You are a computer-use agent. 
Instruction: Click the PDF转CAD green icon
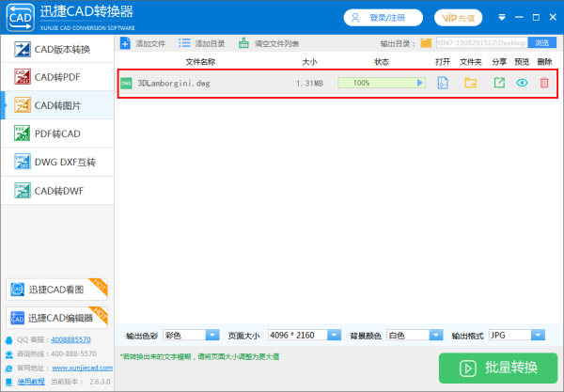click(x=23, y=133)
